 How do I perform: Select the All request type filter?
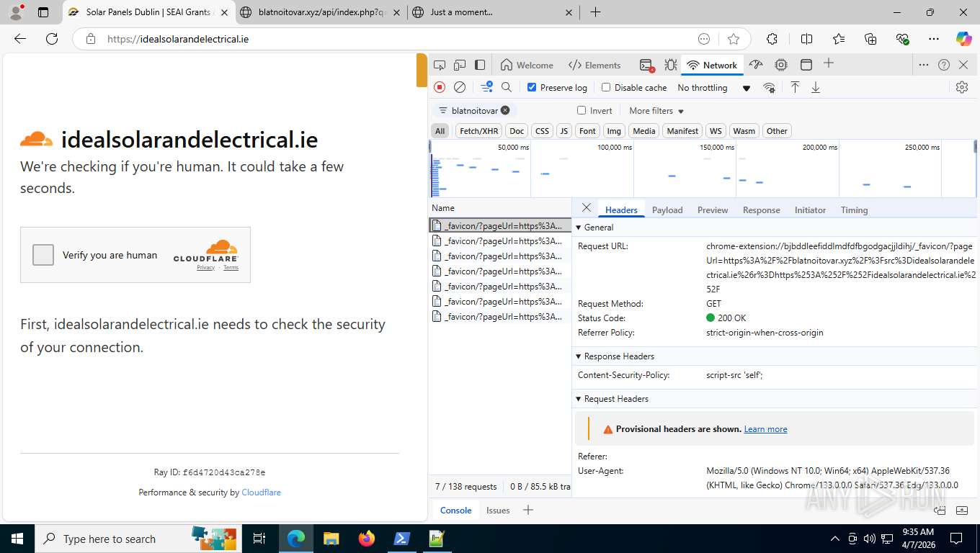[x=440, y=131]
